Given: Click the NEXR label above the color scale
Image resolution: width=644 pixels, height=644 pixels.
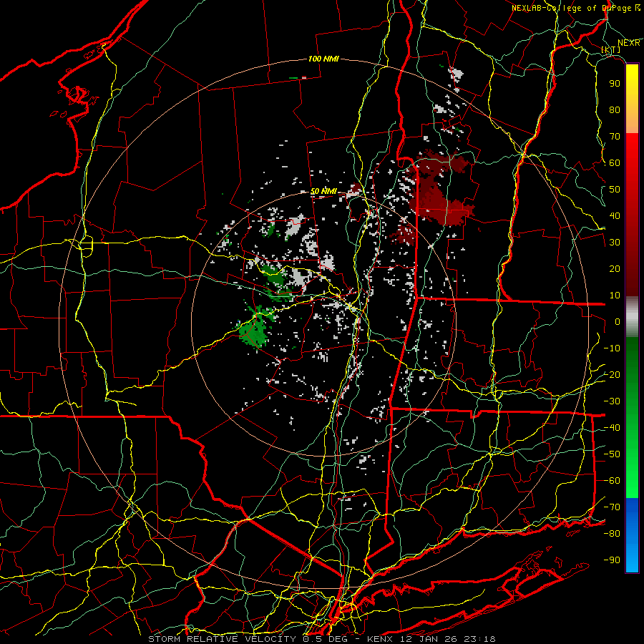Looking at the screenshot, I should [x=629, y=43].
